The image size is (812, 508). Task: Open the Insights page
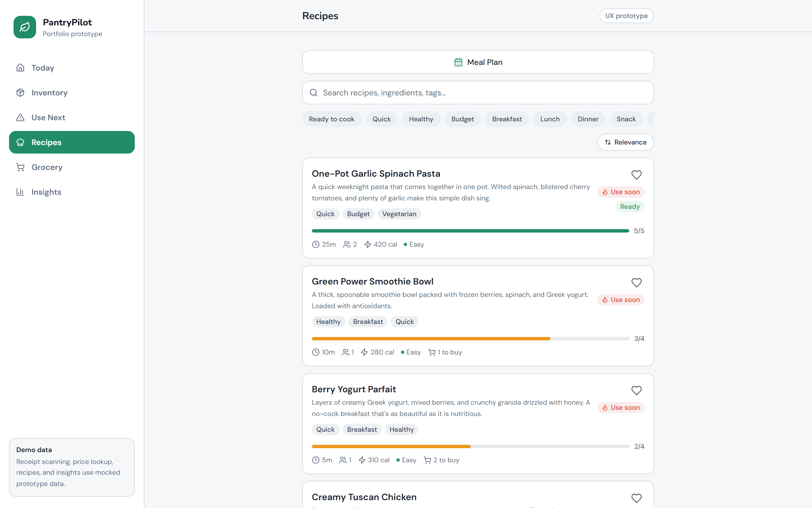(72, 192)
